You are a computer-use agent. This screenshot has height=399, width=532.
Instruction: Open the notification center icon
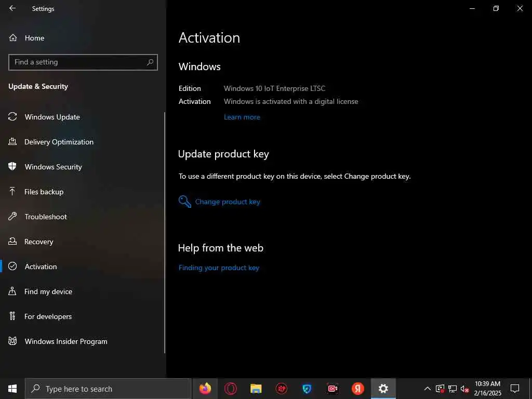click(x=515, y=389)
